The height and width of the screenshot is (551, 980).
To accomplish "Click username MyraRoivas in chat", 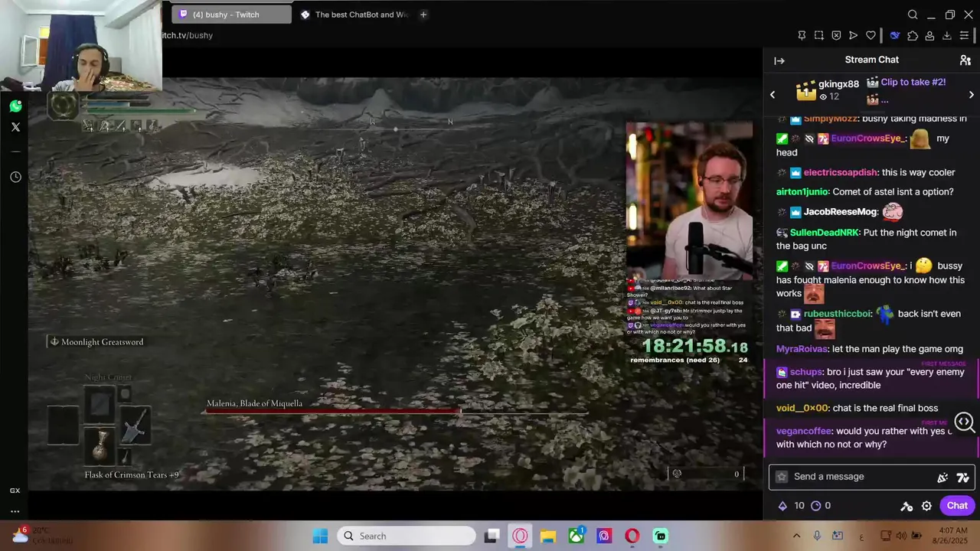I will pos(802,349).
